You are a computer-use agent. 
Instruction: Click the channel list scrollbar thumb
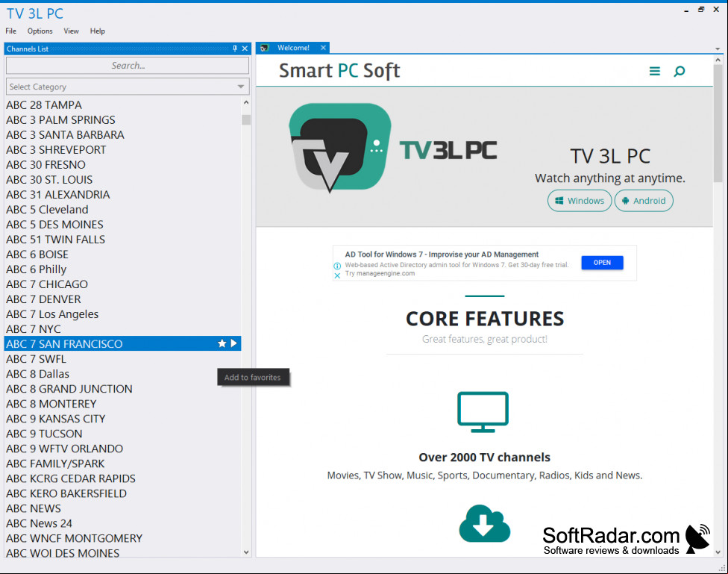(x=246, y=120)
